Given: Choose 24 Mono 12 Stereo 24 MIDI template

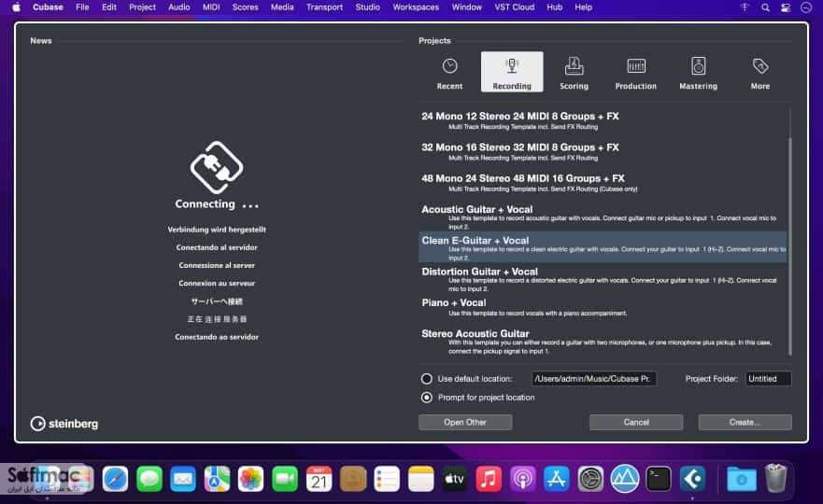Looking at the screenshot, I should click(x=603, y=120).
